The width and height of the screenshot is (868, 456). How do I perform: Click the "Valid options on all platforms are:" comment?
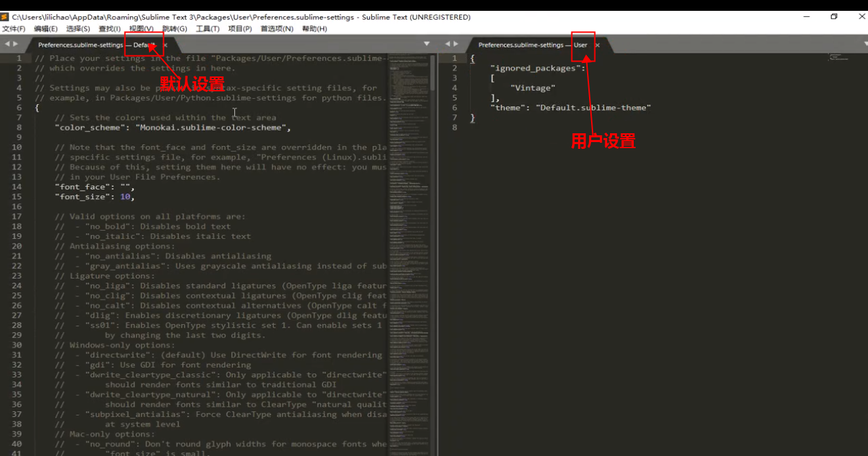click(x=150, y=216)
